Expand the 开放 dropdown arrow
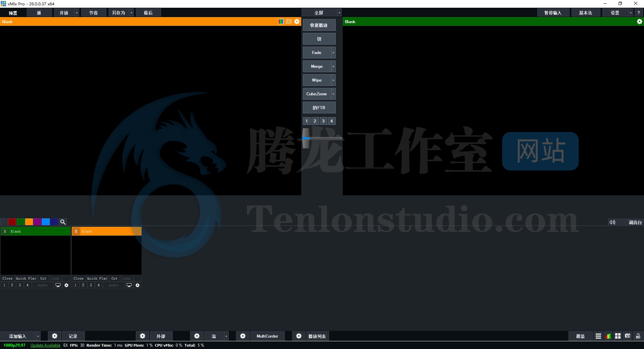Viewport: 644px width, 349px height. tap(77, 13)
